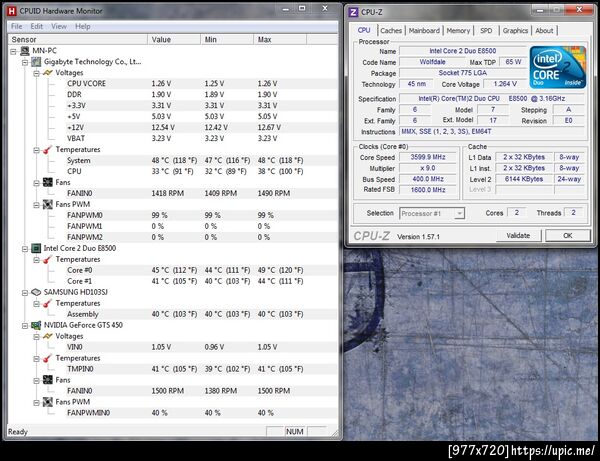Click the Temperatures icon above the Assembly row

48,303
